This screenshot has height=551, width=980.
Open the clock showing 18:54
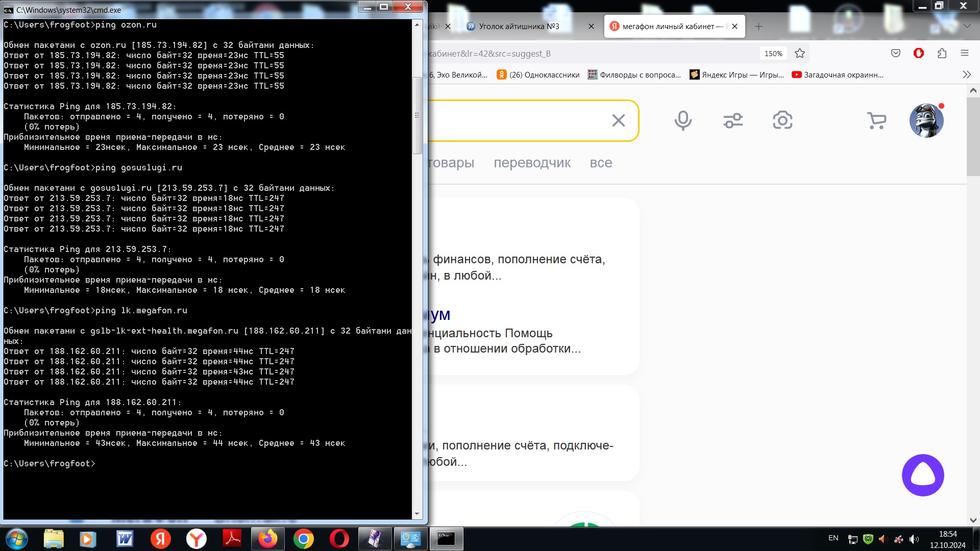(947, 539)
